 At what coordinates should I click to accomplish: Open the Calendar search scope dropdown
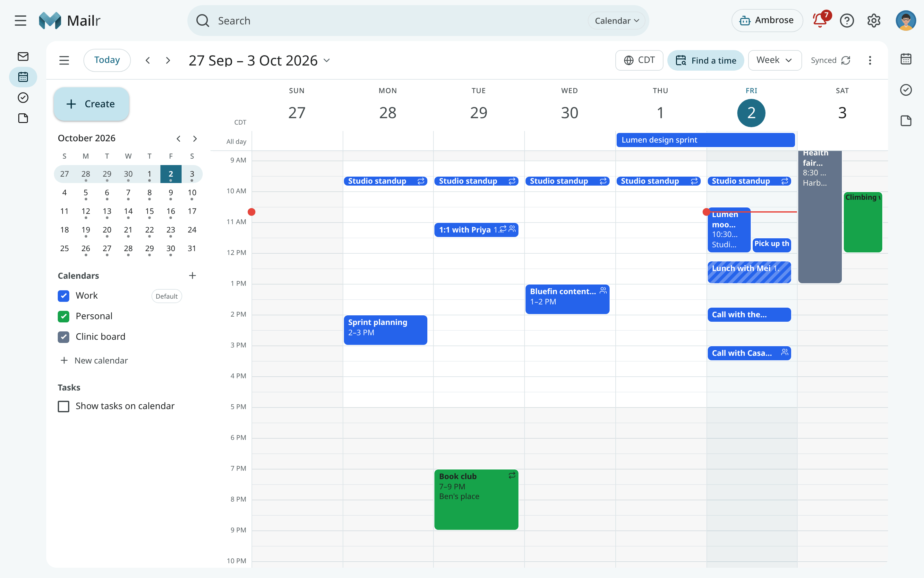617,21
